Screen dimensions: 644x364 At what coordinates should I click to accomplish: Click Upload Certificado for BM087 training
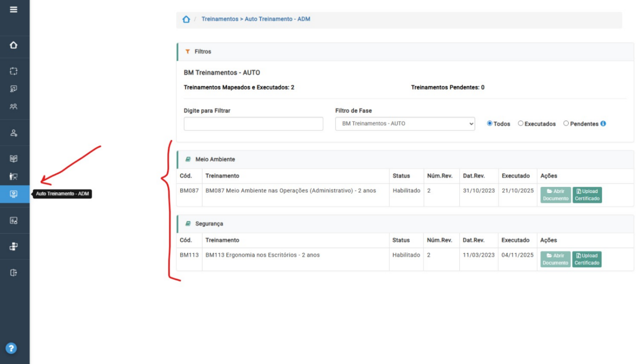click(x=587, y=195)
